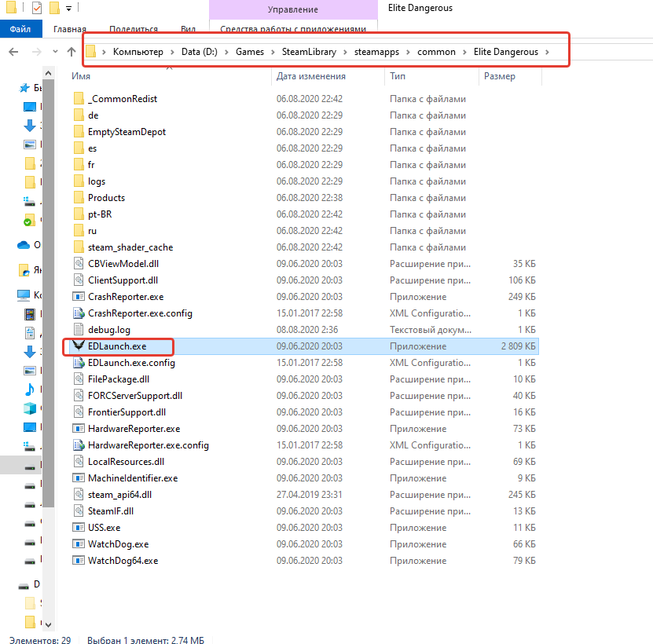Click the 3D Objects cube icon in sidebar

point(30,409)
